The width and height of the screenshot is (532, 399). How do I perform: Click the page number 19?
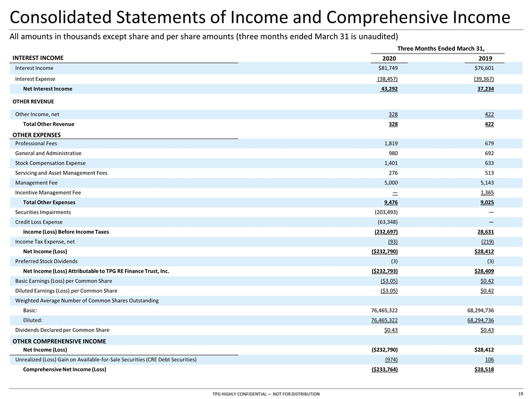coord(520,394)
